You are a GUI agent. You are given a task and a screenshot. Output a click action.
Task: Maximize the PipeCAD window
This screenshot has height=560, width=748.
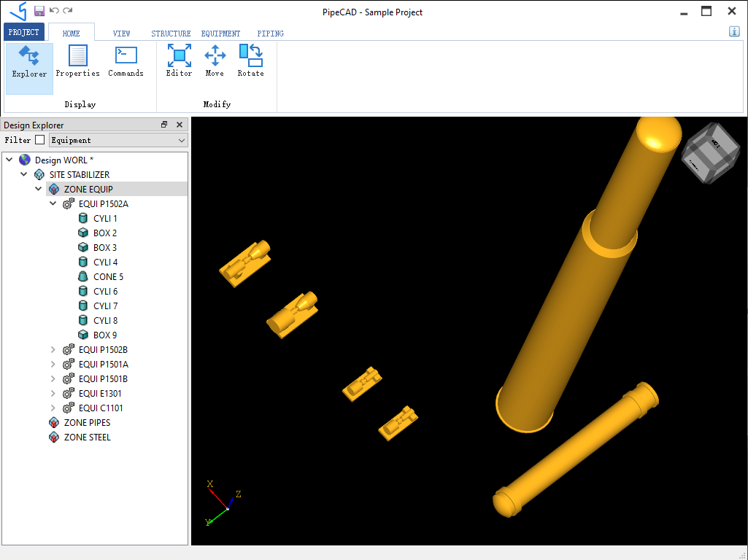click(706, 11)
